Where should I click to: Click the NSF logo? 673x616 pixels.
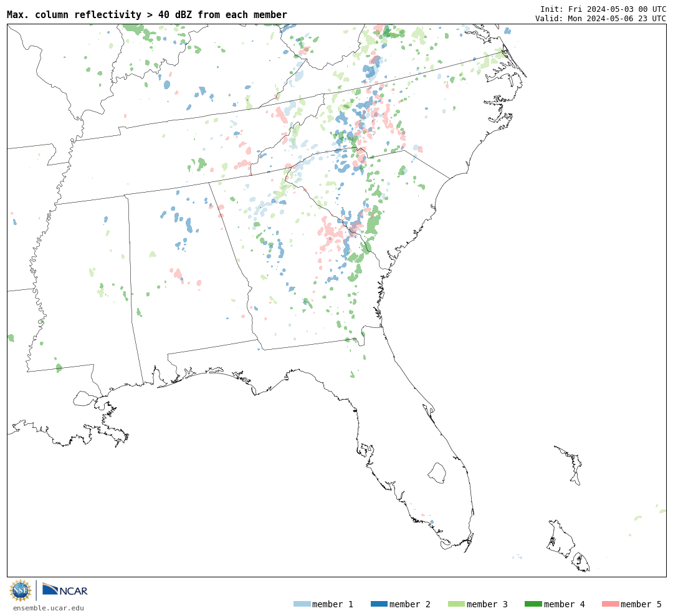pos(20,590)
